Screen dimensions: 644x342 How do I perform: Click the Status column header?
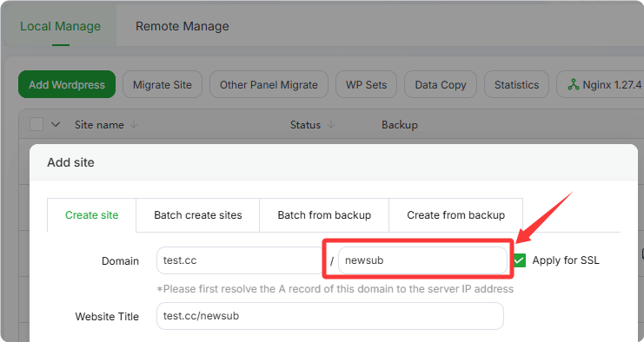click(305, 125)
